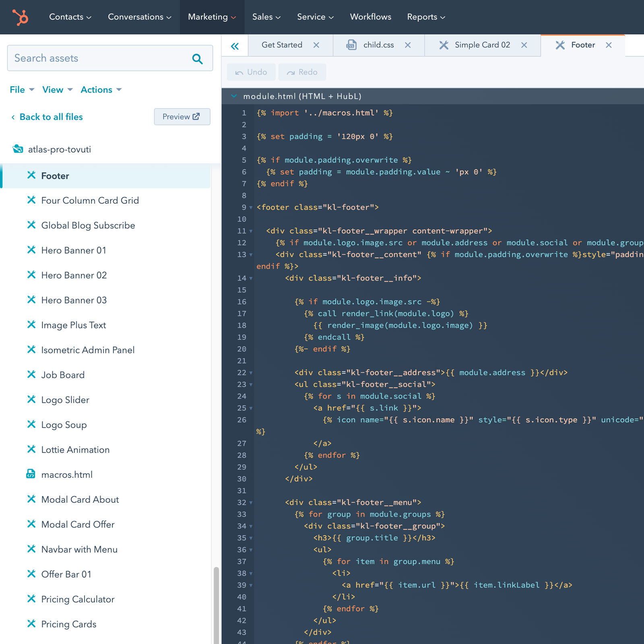Collapse the module.html section chevron
The height and width of the screenshot is (644, 644).
coord(234,96)
